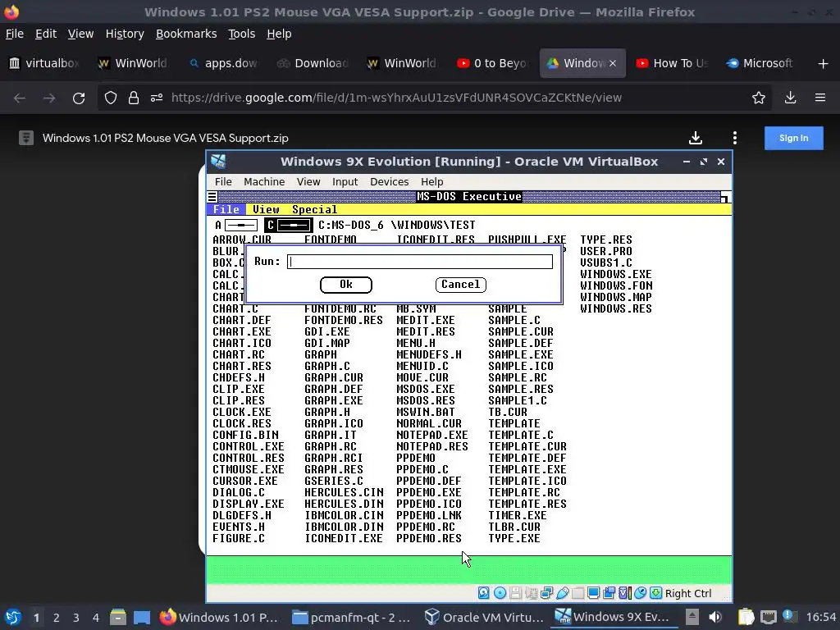The image size is (840, 630).
Task: Open the MS-DOS Executive File menu
Action: (226, 209)
